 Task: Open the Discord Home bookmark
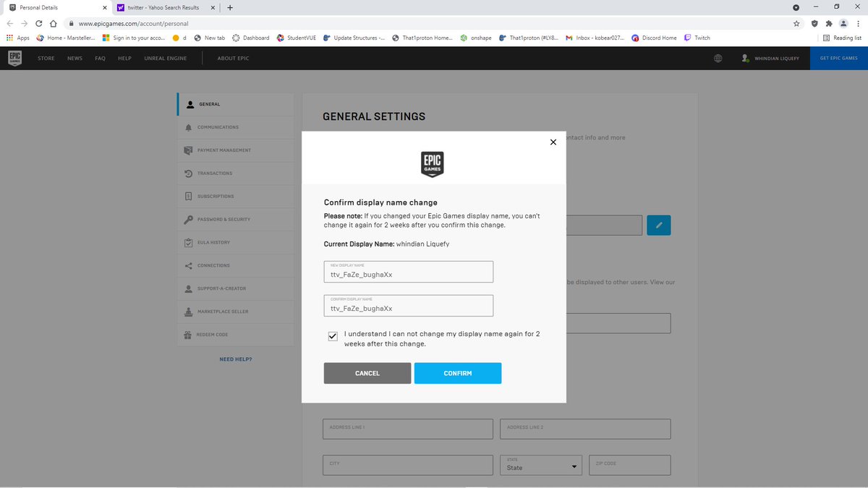(x=654, y=38)
